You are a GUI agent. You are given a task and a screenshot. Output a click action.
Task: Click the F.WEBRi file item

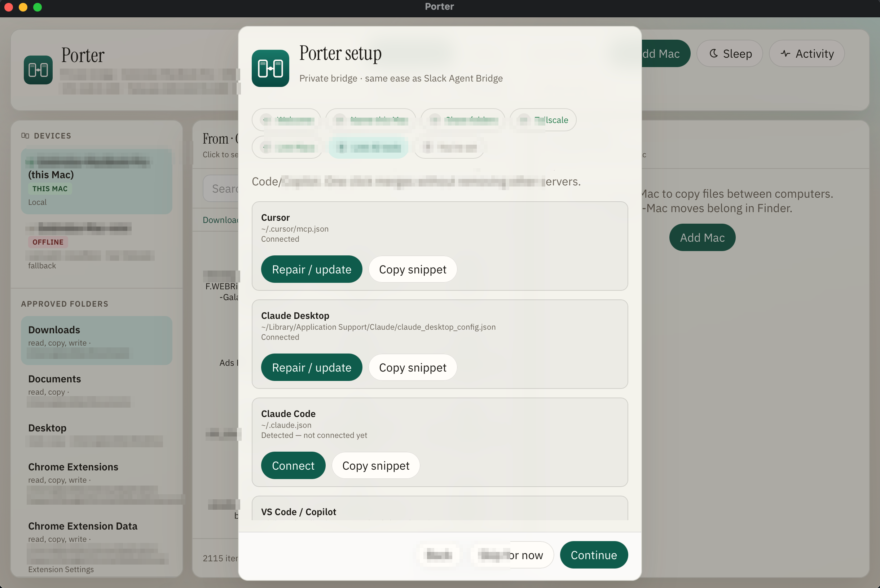[x=221, y=286]
